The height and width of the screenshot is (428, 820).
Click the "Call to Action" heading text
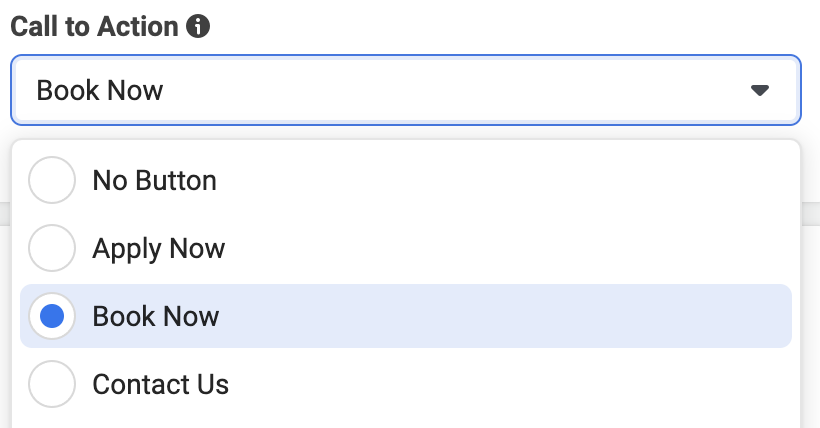pos(94,27)
